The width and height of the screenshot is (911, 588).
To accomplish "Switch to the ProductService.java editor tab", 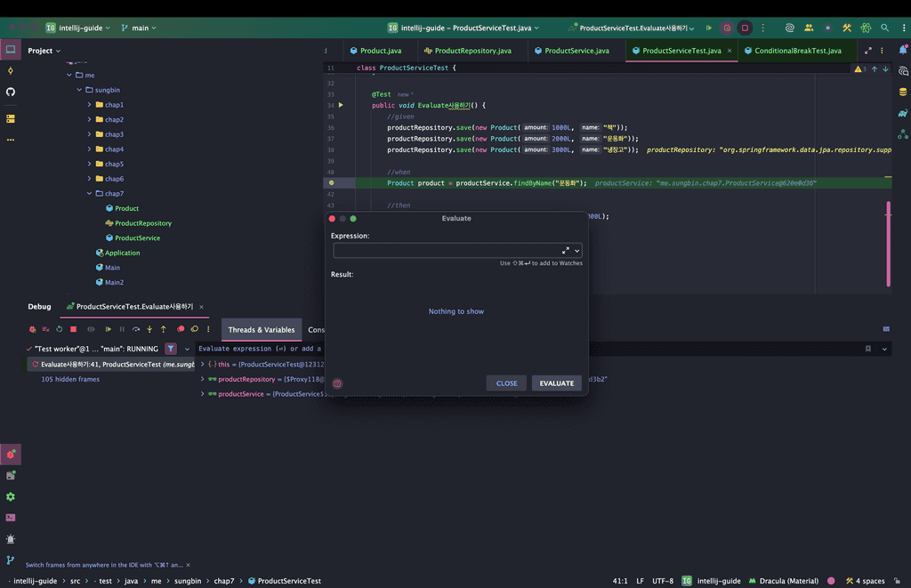I will point(576,51).
